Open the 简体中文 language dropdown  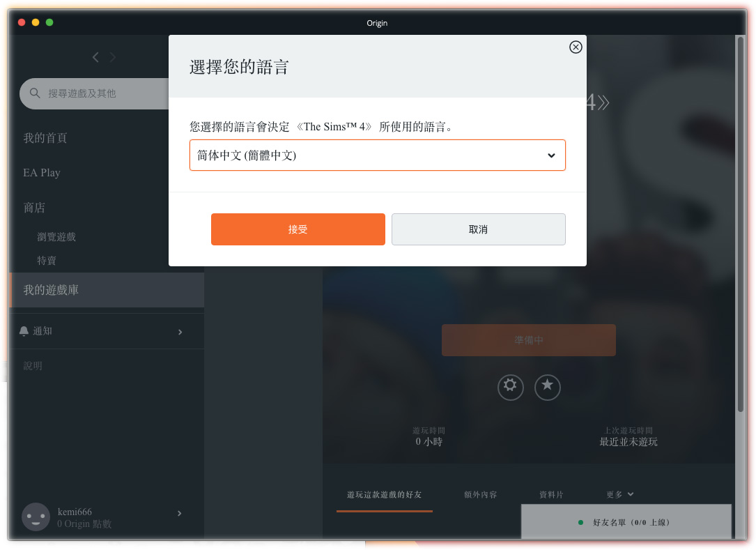(377, 155)
